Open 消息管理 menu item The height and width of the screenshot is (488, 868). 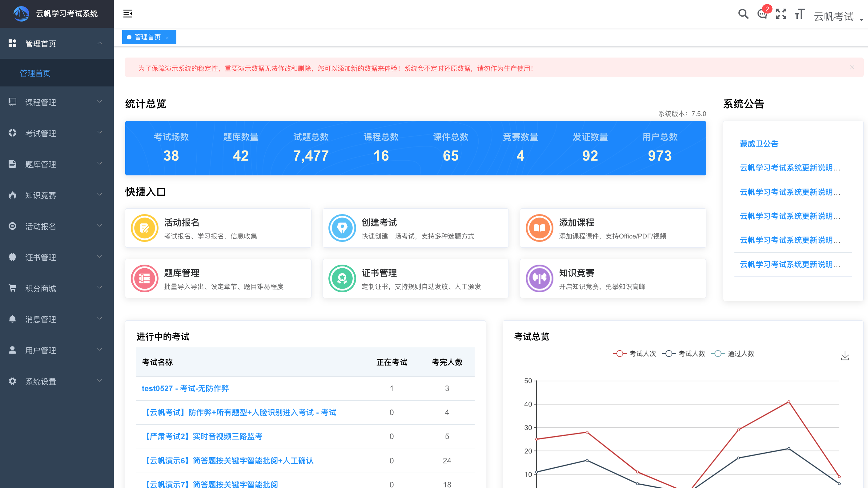[57, 319]
